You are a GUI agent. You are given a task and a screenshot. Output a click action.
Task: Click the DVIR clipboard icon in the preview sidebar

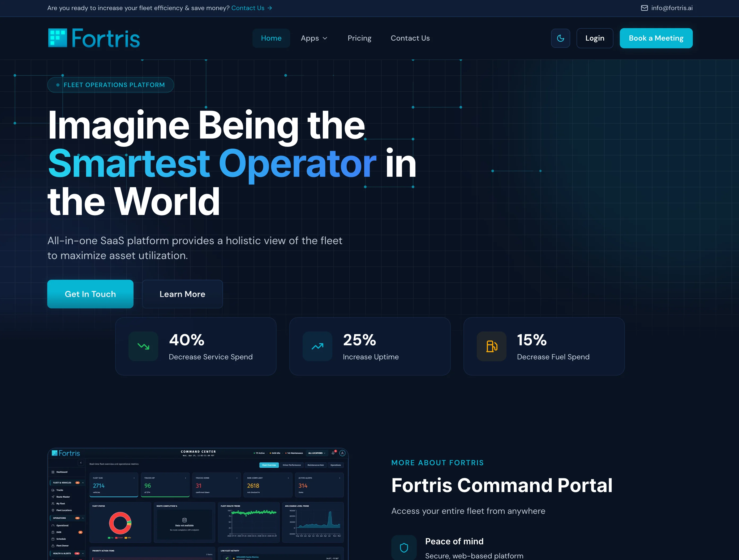[x=53, y=532]
